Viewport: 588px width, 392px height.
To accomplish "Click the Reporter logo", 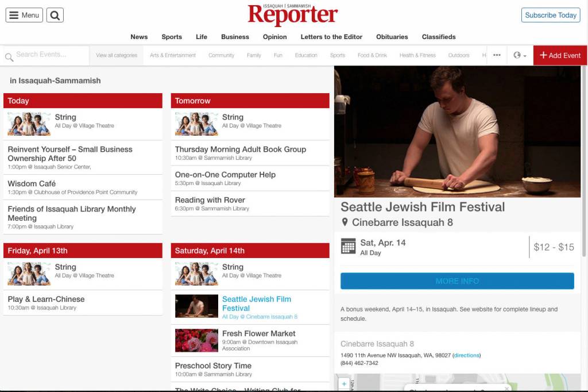I will point(293,16).
